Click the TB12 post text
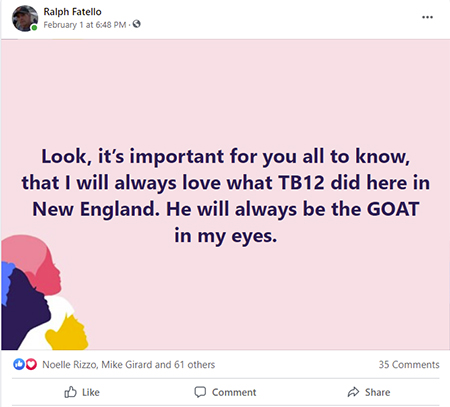Viewport: 450px width, 407px height. 301,183
